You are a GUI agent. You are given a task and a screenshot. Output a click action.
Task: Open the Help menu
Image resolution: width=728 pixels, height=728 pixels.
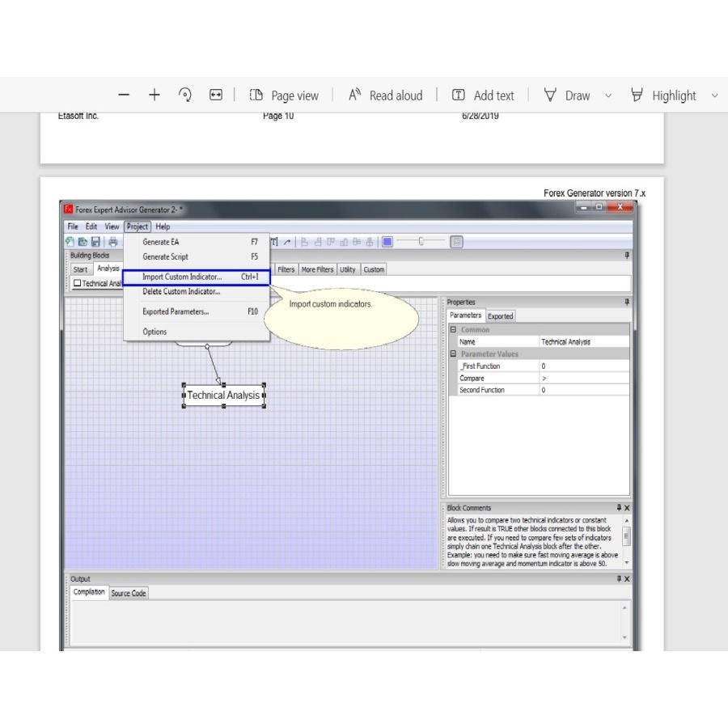(x=163, y=226)
